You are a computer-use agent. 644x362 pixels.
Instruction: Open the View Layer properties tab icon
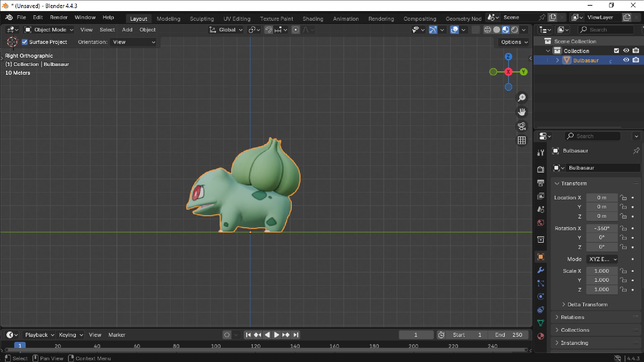point(541,196)
